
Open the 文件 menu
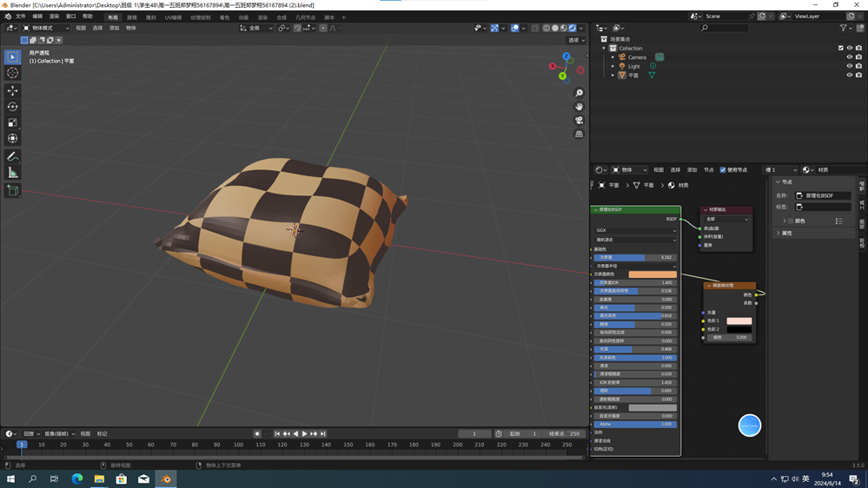21,16
